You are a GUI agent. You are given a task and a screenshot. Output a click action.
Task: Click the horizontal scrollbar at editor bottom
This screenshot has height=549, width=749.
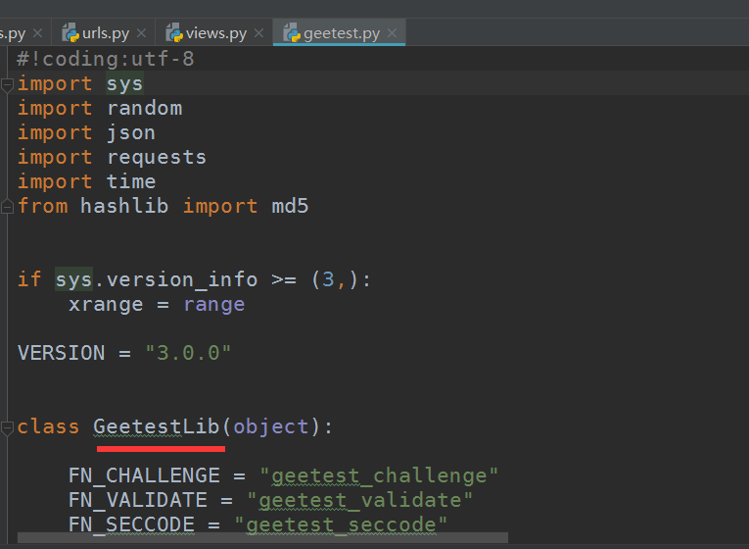pos(263,538)
